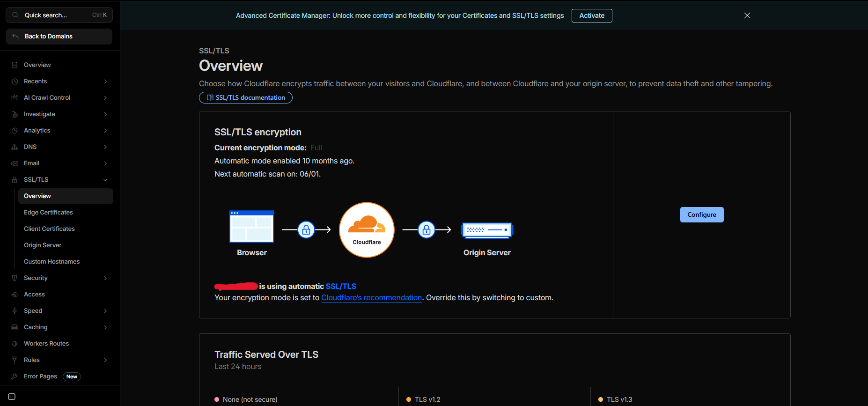The width and height of the screenshot is (868, 406).
Task: Expand the Rules submenu chevron
Action: tap(105, 360)
